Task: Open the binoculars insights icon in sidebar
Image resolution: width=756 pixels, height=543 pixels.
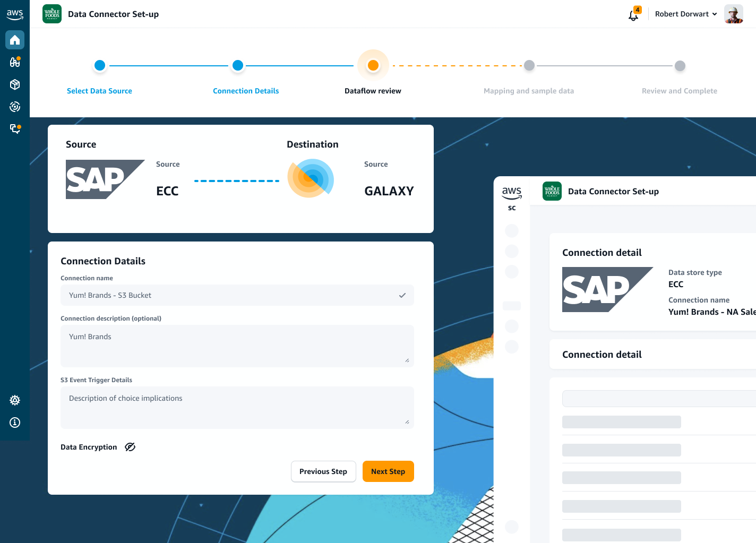Action: pos(15,62)
